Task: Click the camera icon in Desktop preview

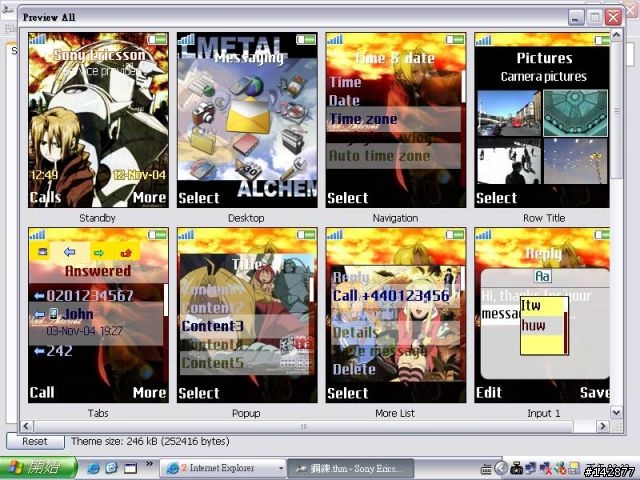Action: click(x=203, y=113)
